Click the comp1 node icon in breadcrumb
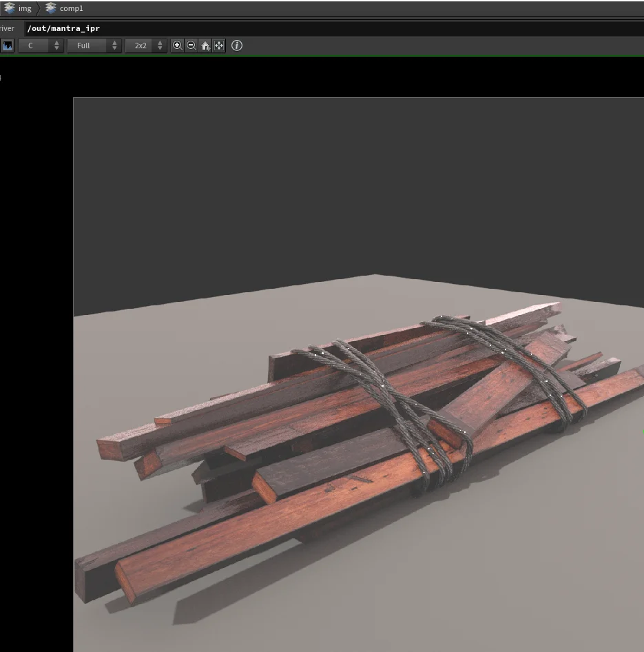644x652 pixels. click(51, 8)
